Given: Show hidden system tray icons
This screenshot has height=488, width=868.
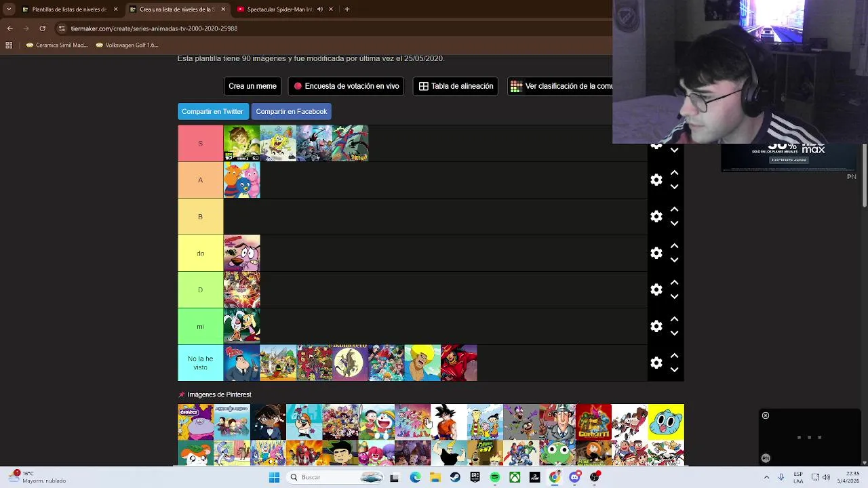Looking at the screenshot, I should click(766, 477).
